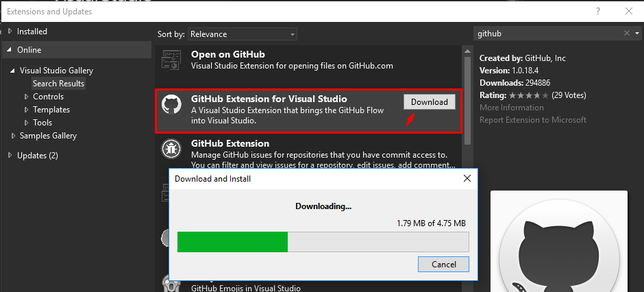Click the GitHub Extension bug icon

click(x=171, y=148)
